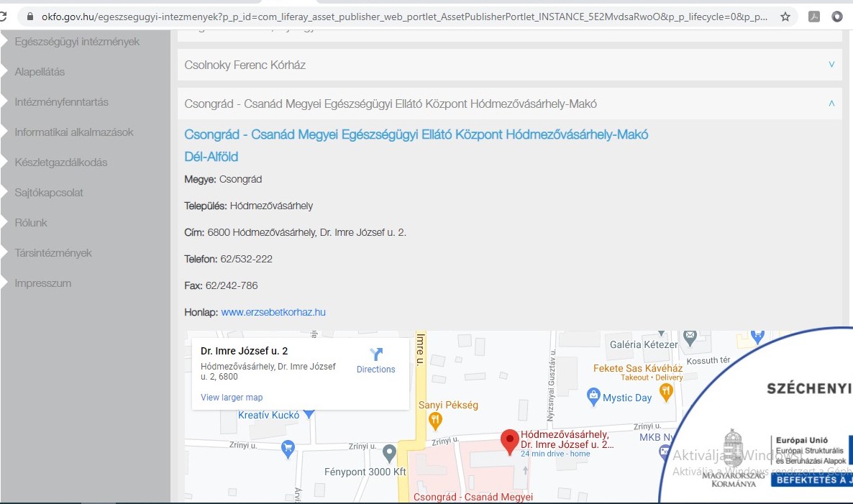Click the red location pin on the map
The image size is (853, 504).
(510, 441)
